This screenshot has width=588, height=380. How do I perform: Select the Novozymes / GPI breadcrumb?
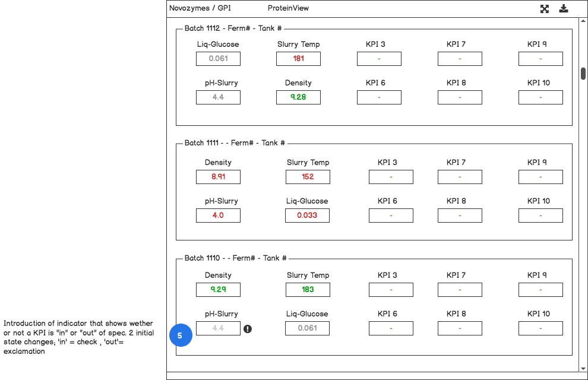pyautogui.click(x=200, y=8)
